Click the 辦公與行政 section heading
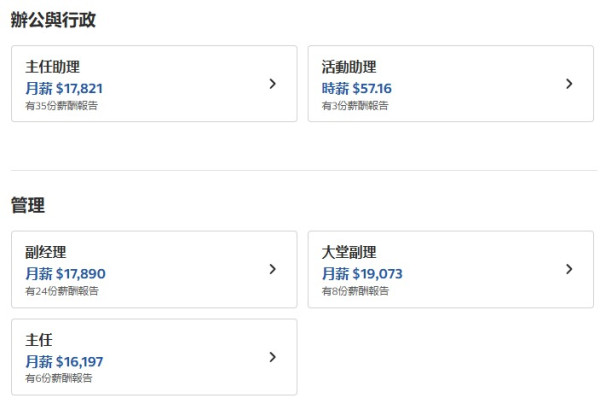 coord(53,20)
